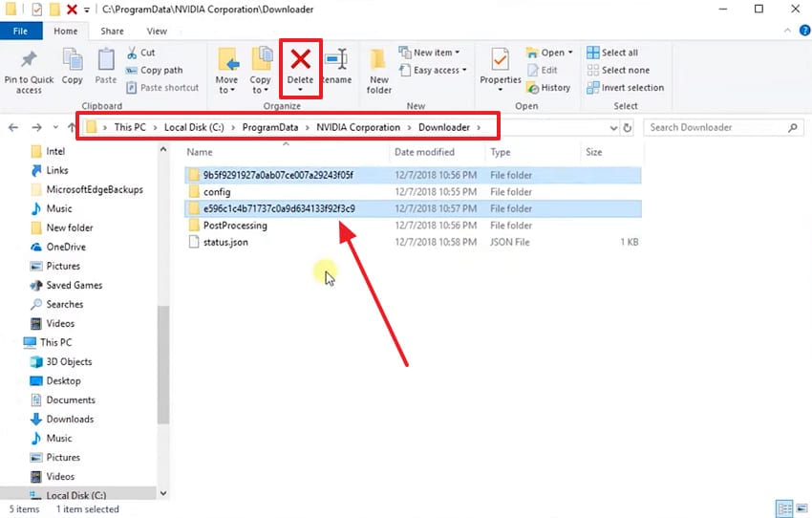The height and width of the screenshot is (518, 812).
Task: Create a New folder from ribbon
Action: point(379,71)
